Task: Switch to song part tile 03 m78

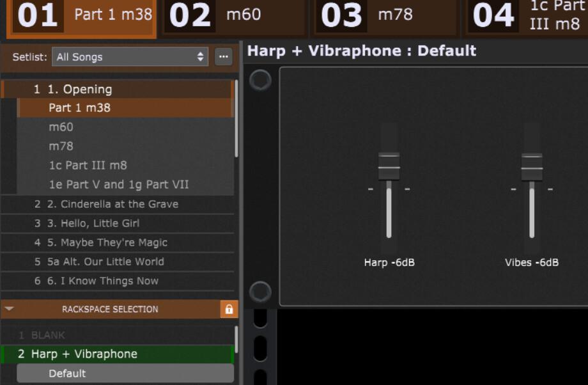Action: [385, 18]
